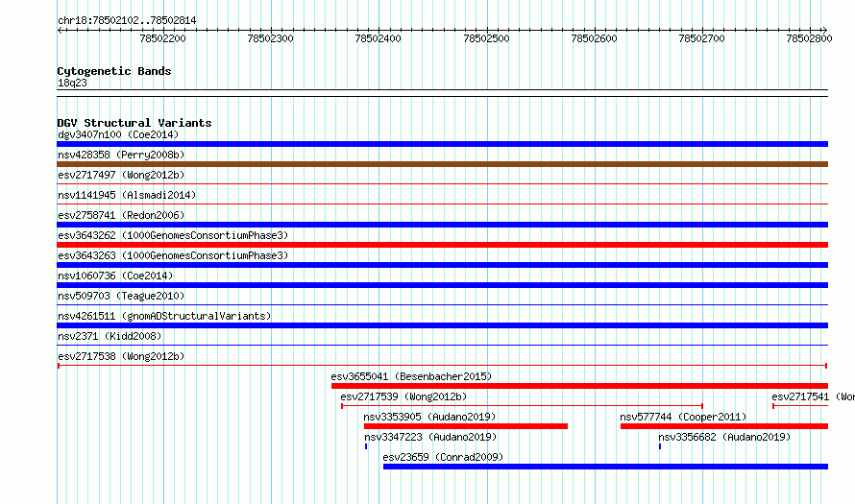Select the blue nsv1060736 variant bar

tap(442, 285)
